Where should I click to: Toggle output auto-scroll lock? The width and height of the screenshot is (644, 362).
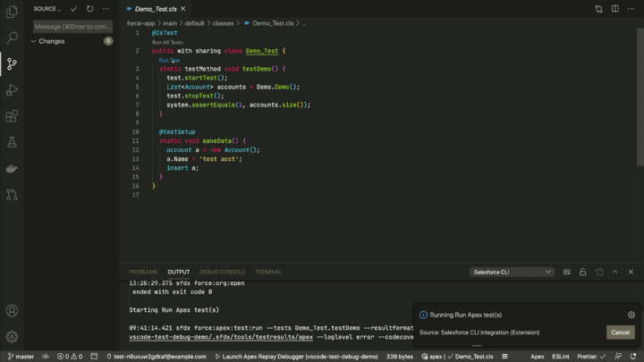(582, 272)
